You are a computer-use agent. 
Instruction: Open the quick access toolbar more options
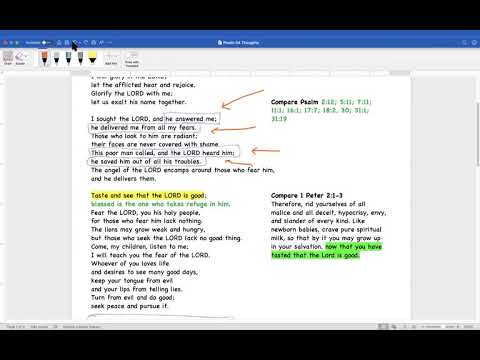tap(110, 43)
